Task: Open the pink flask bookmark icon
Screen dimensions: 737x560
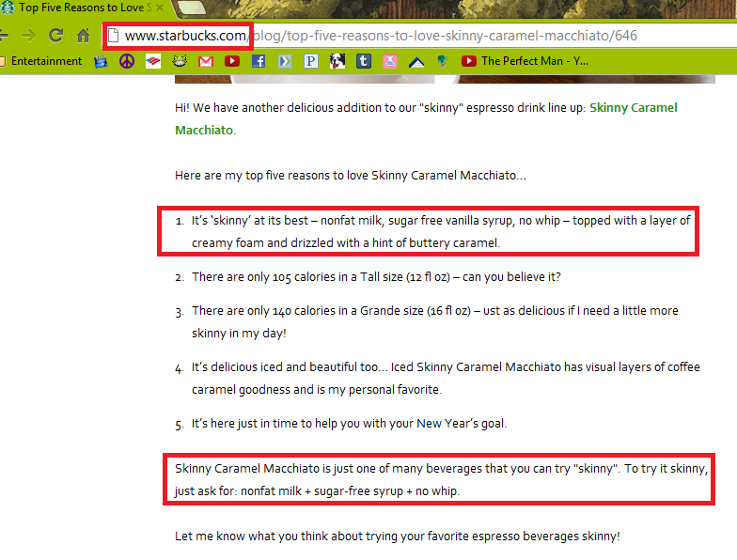Action: 389,61
